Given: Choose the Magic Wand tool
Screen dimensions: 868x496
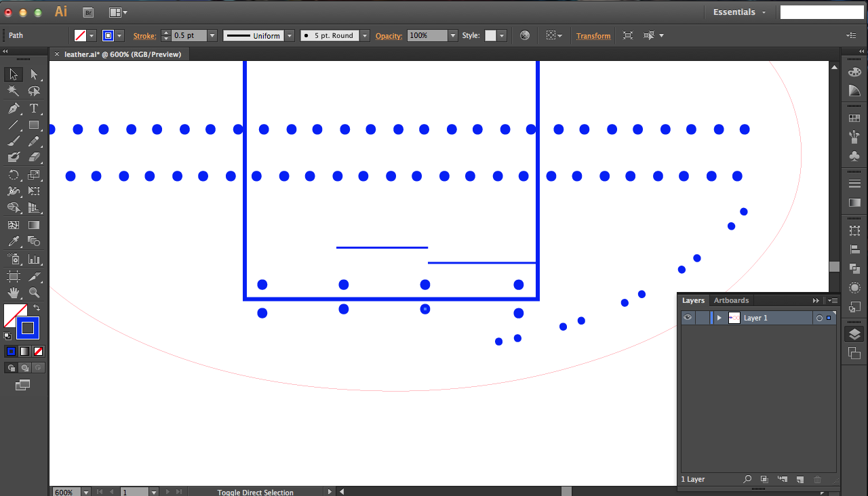Looking at the screenshot, I should click(x=14, y=91).
